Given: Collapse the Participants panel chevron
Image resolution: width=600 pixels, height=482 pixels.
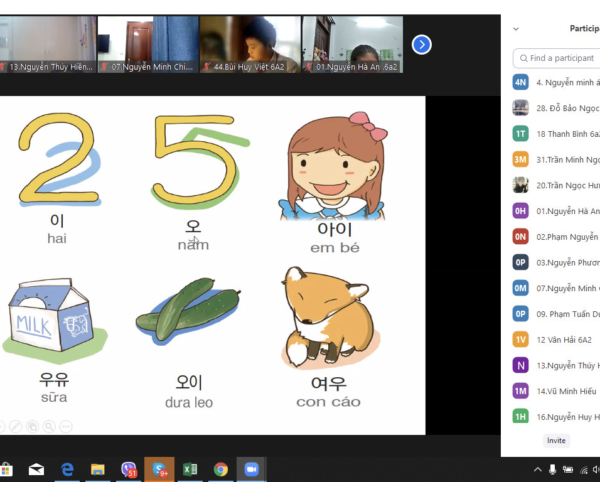Looking at the screenshot, I should 516,29.
